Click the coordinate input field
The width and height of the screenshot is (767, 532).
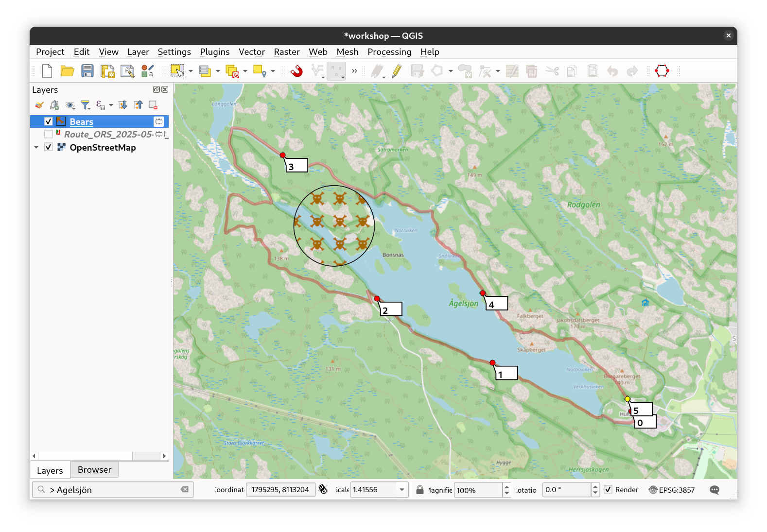pos(280,490)
